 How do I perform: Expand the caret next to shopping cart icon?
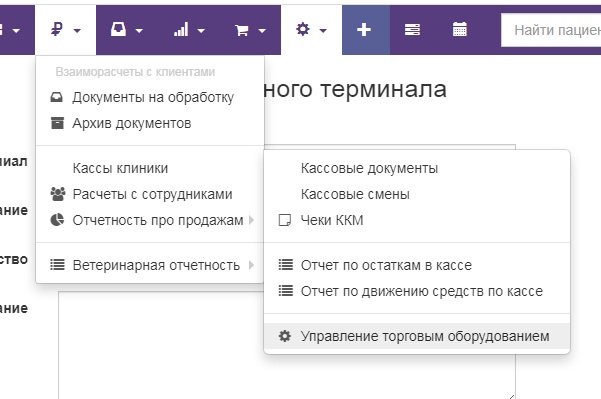[262, 31]
